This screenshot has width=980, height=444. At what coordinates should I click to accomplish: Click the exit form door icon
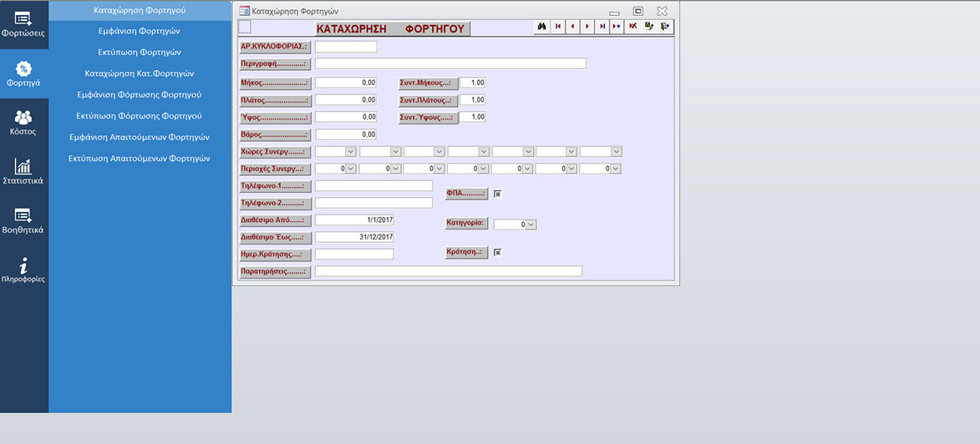pyautogui.click(x=664, y=27)
